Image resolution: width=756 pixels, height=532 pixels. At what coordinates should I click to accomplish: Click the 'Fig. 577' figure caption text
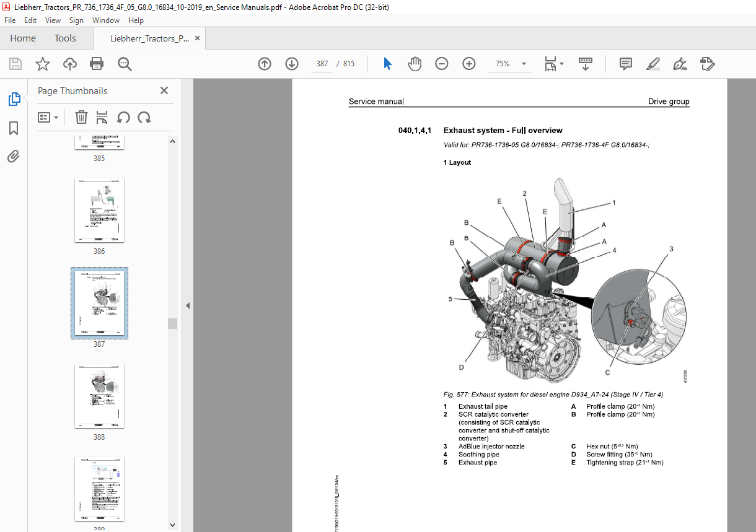(x=553, y=395)
